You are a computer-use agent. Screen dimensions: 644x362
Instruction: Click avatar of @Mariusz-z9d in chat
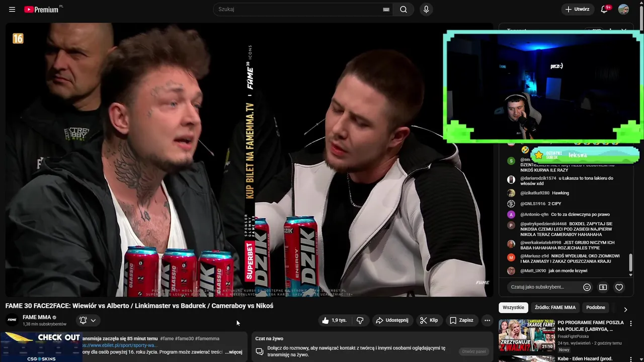click(x=511, y=257)
